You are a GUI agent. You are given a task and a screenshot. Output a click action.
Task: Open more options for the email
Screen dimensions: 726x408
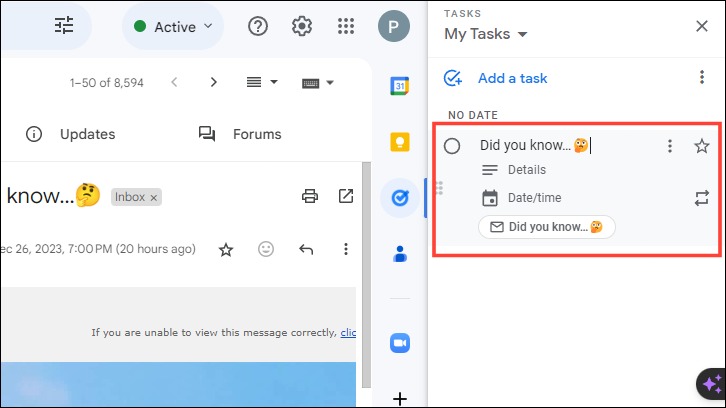click(x=345, y=249)
